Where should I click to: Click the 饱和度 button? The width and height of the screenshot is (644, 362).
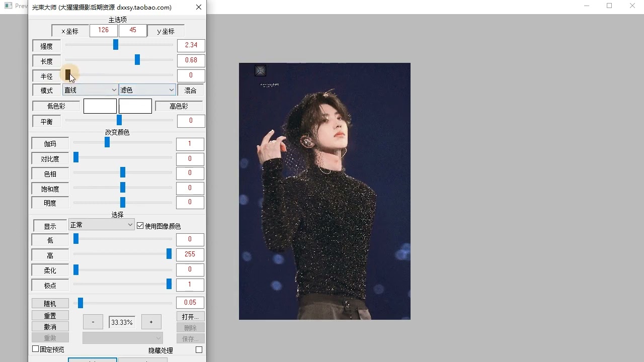point(50,189)
